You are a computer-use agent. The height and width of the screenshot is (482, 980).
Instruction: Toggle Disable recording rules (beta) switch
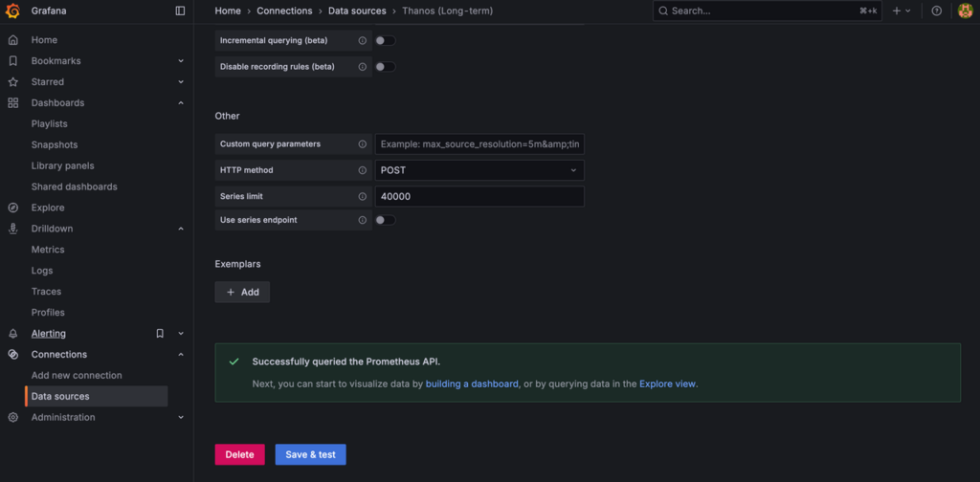coord(385,67)
